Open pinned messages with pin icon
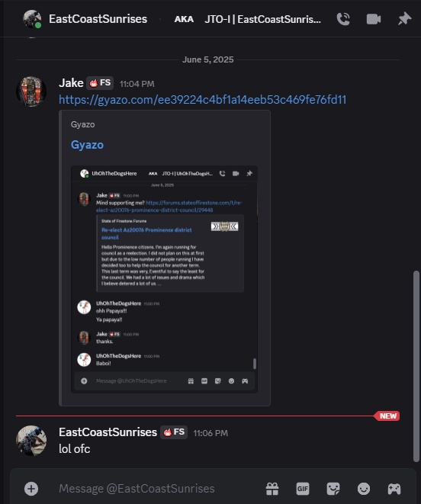 (x=404, y=19)
